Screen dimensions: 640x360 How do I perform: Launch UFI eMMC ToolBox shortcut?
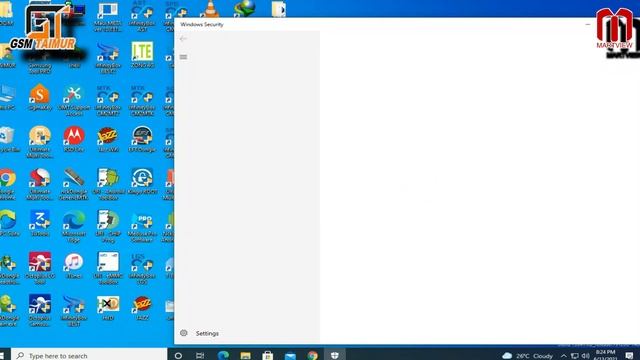[108, 269]
